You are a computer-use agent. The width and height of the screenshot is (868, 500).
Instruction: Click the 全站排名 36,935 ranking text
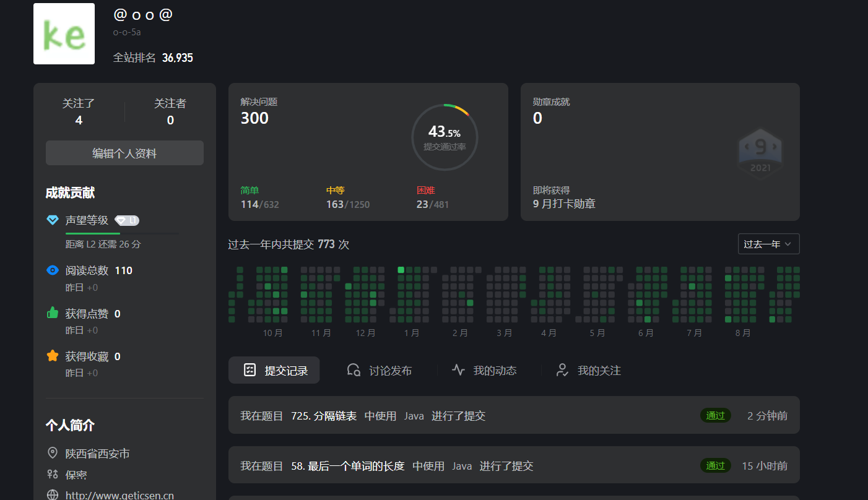[x=153, y=58]
